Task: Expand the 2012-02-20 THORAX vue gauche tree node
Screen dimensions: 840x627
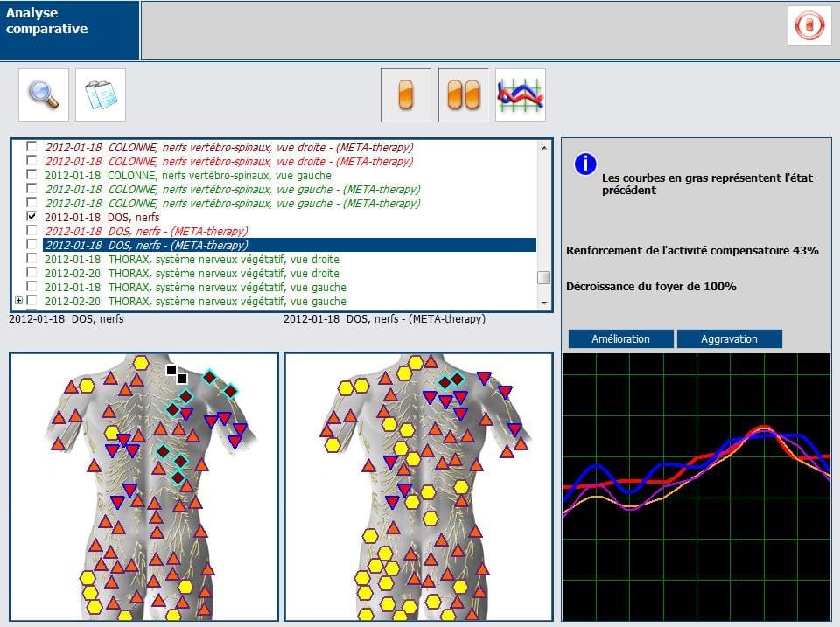Action: (19, 301)
